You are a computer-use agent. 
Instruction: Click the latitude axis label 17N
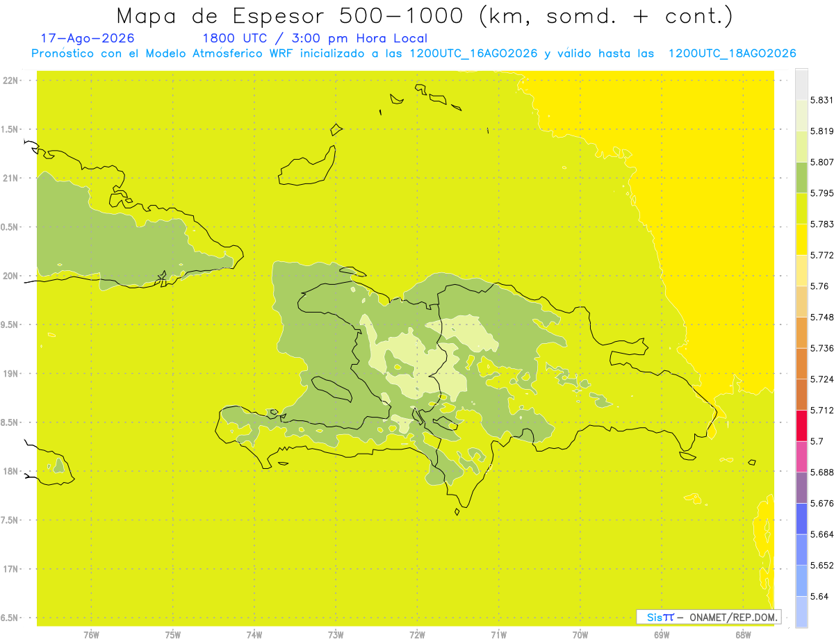11,569
